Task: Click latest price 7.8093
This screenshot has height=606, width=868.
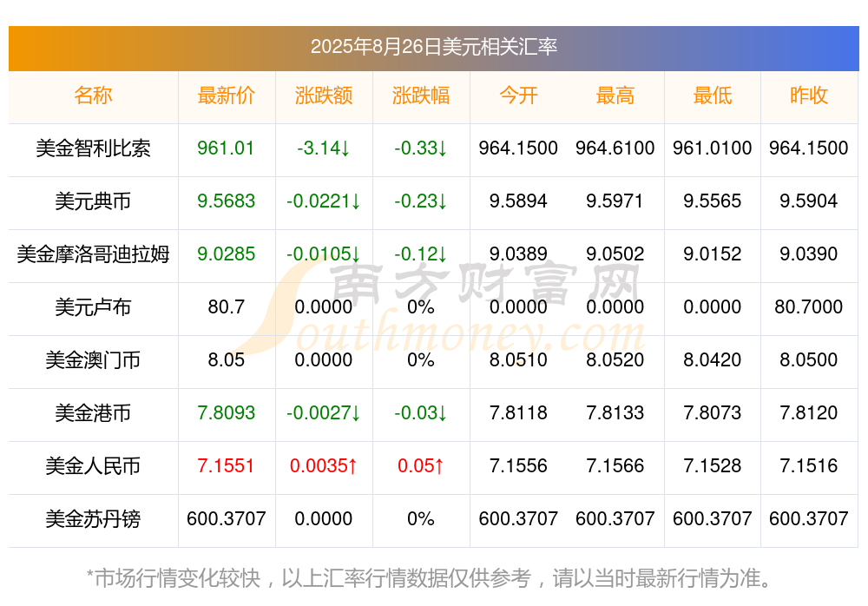Action: [226, 413]
